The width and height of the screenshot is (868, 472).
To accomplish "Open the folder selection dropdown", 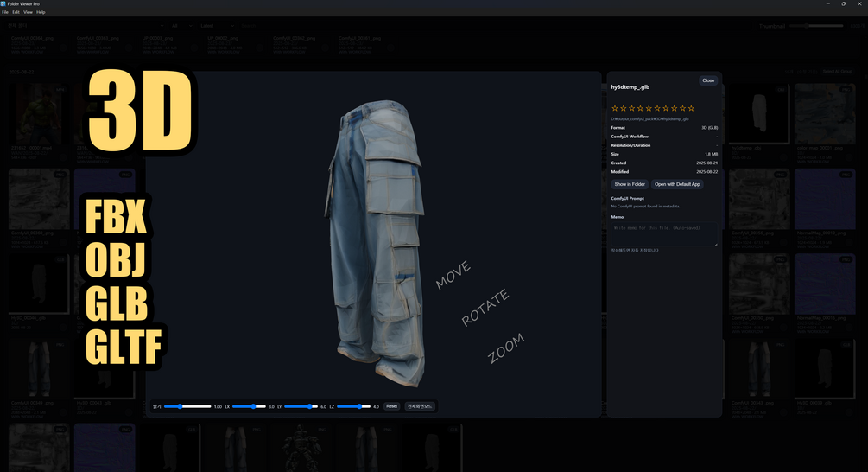I will [x=85, y=26].
